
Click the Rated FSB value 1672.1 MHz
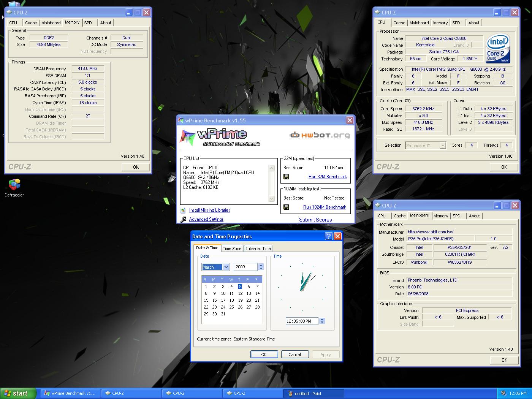pos(423,129)
